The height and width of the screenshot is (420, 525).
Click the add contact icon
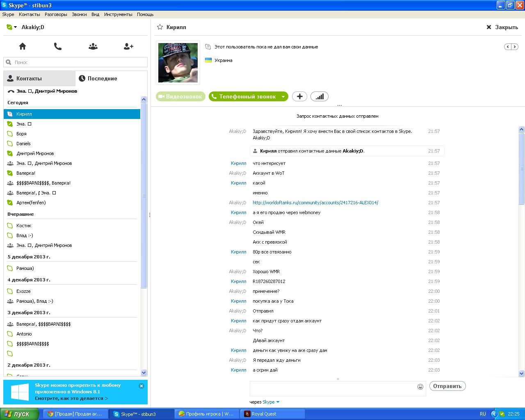coord(128,46)
